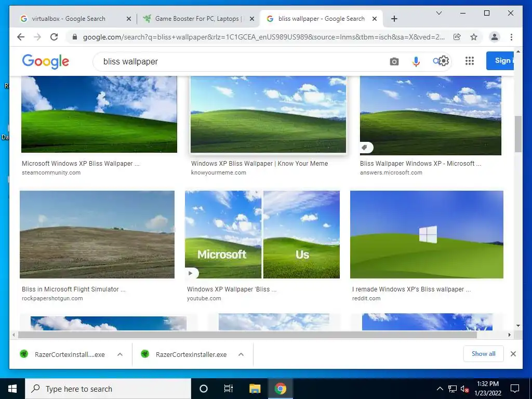
Task: Open Bliss in Microsoft Flight Simulator link
Action: [x=74, y=289]
